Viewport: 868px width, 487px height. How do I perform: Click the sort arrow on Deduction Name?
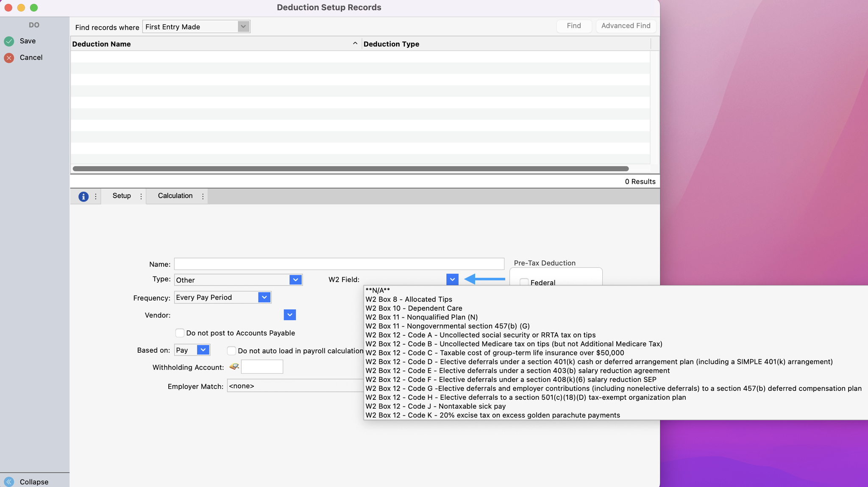pos(355,44)
